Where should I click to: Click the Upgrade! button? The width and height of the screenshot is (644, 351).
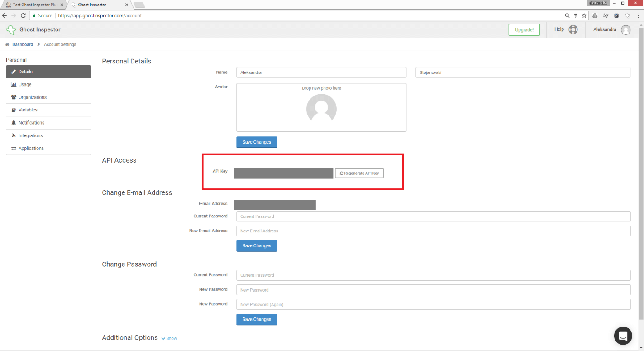524,30
